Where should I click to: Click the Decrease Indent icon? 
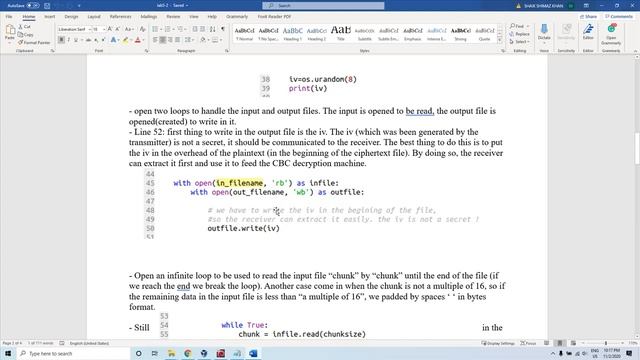pos(195,29)
